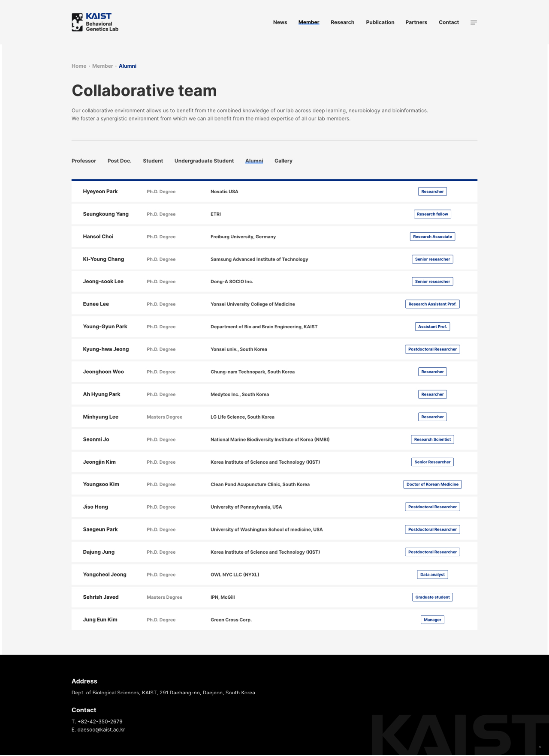Open the Member menu
Image resolution: width=549 pixels, height=756 pixels.
(309, 22)
